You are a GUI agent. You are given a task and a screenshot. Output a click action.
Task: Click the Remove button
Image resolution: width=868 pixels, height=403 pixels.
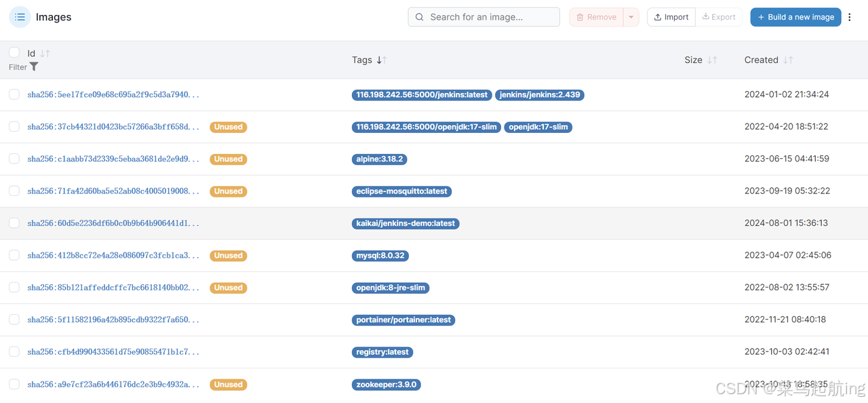pos(597,17)
